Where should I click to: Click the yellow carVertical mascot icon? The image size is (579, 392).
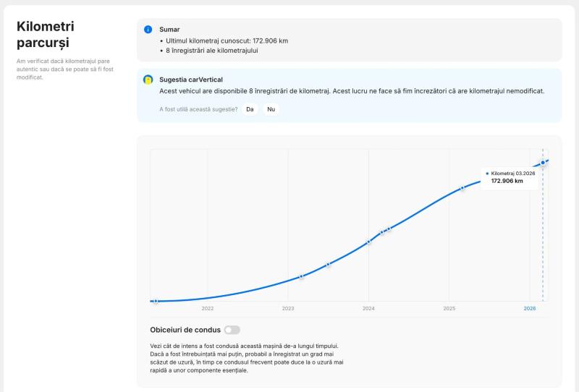(x=148, y=80)
